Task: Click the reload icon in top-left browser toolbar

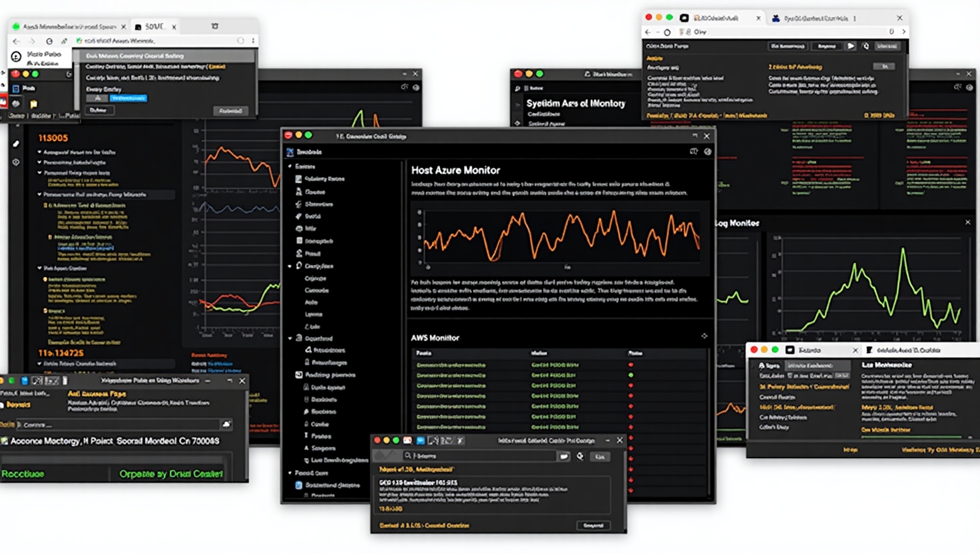Action: tap(49, 41)
